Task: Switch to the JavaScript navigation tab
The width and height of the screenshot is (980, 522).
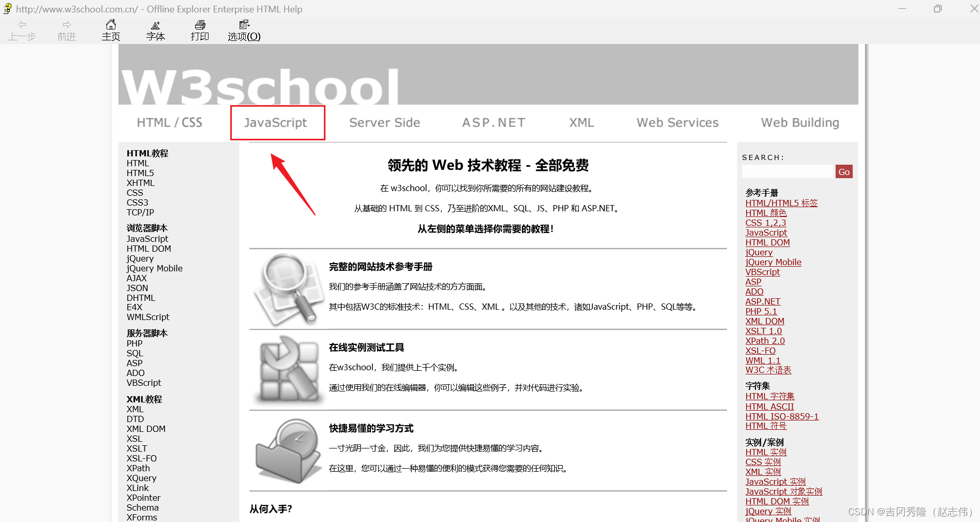Action: click(276, 123)
